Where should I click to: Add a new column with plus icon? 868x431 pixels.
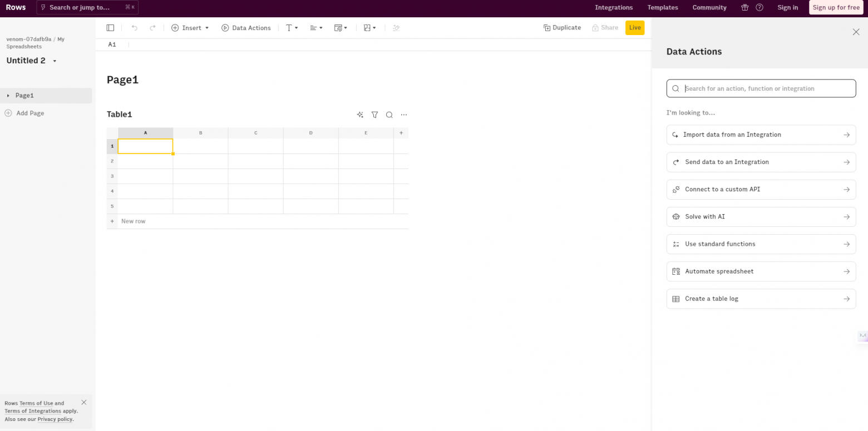point(401,133)
